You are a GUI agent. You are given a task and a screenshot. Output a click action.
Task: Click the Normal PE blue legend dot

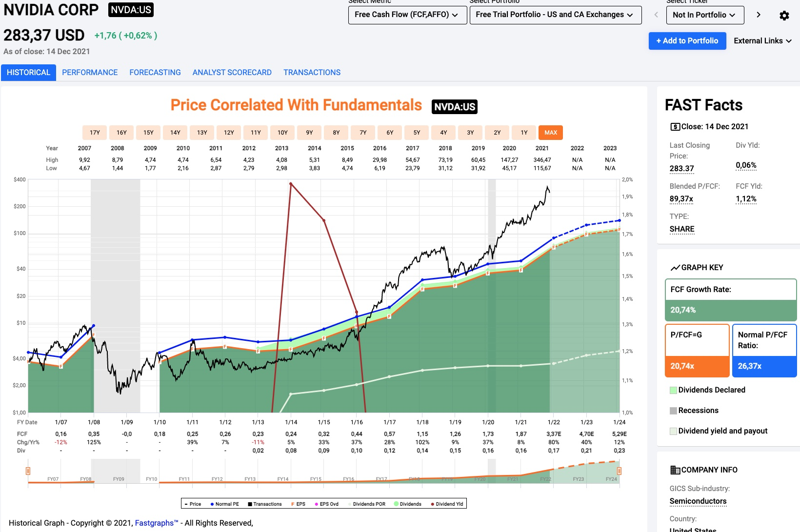pyautogui.click(x=212, y=504)
